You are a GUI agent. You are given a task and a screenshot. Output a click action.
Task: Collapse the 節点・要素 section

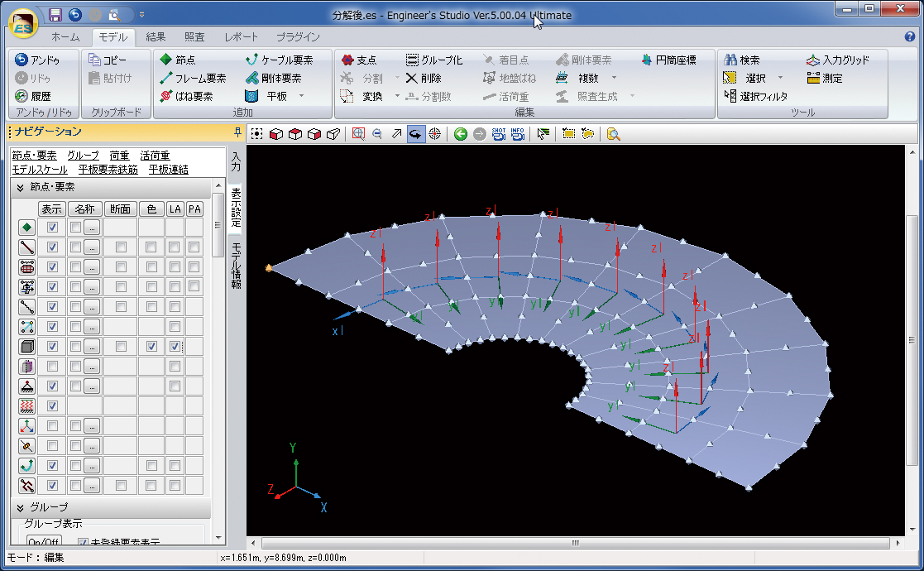coord(20,187)
